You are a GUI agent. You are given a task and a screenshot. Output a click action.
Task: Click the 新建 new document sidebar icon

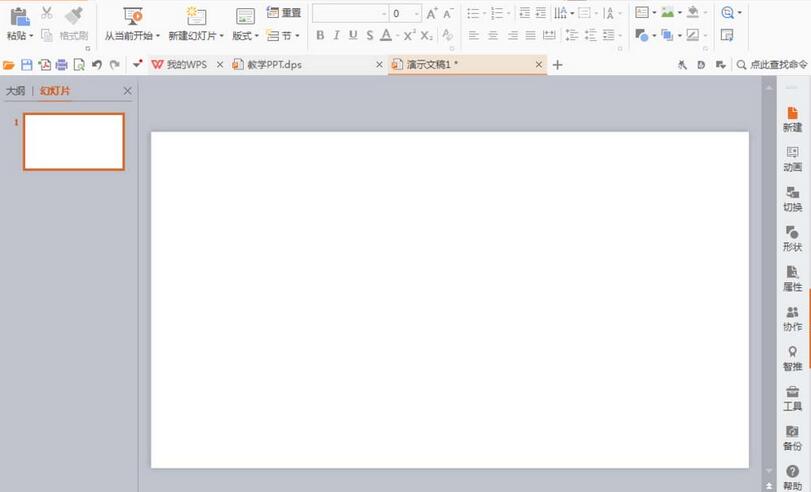tap(792, 120)
